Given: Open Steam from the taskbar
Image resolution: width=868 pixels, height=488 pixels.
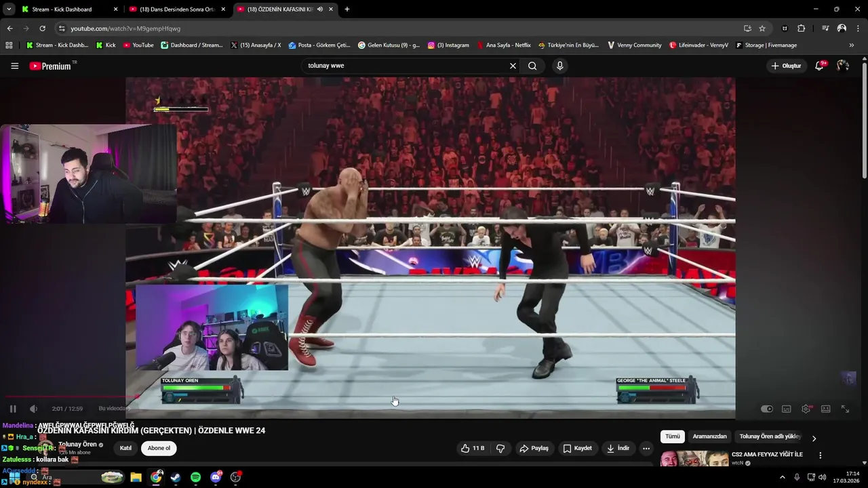Looking at the screenshot, I should click(176, 477).
